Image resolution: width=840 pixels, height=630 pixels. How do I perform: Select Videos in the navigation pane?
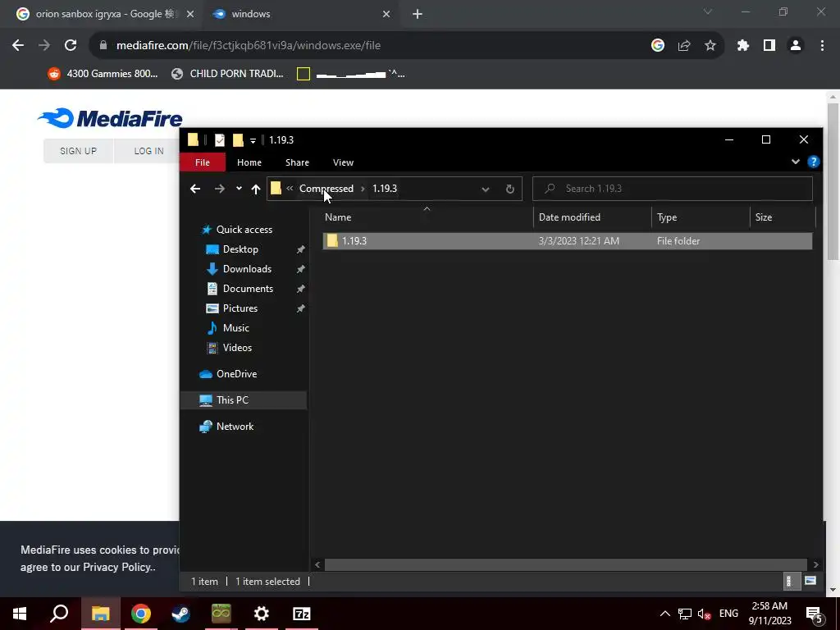[x=237, y=348]
